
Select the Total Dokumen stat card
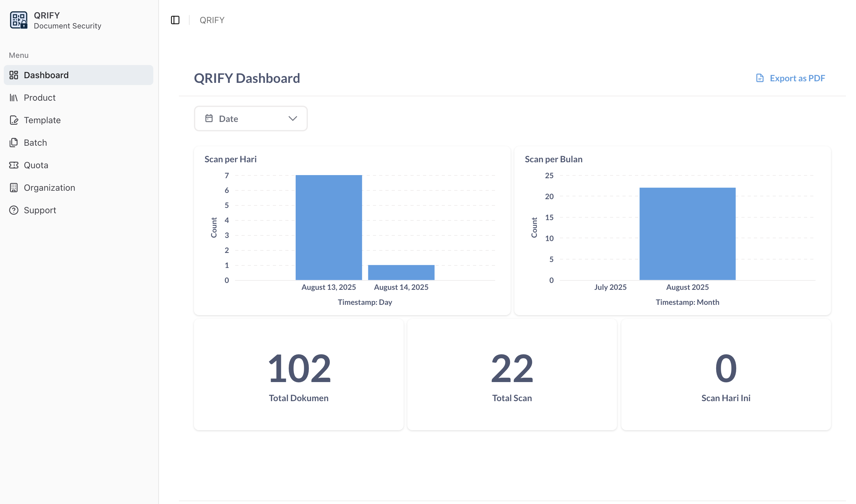298,375
